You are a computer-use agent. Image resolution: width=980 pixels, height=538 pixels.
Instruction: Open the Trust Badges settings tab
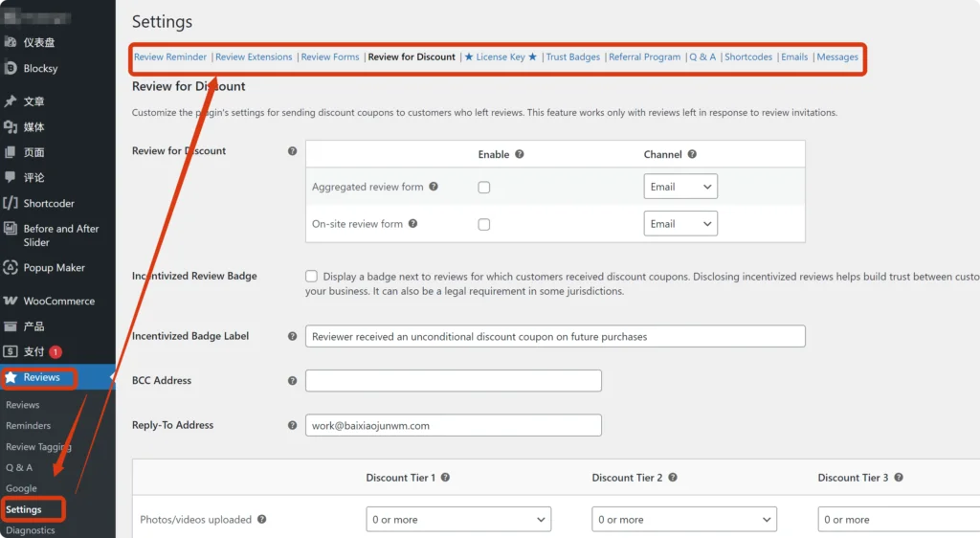tap(572, 57)
